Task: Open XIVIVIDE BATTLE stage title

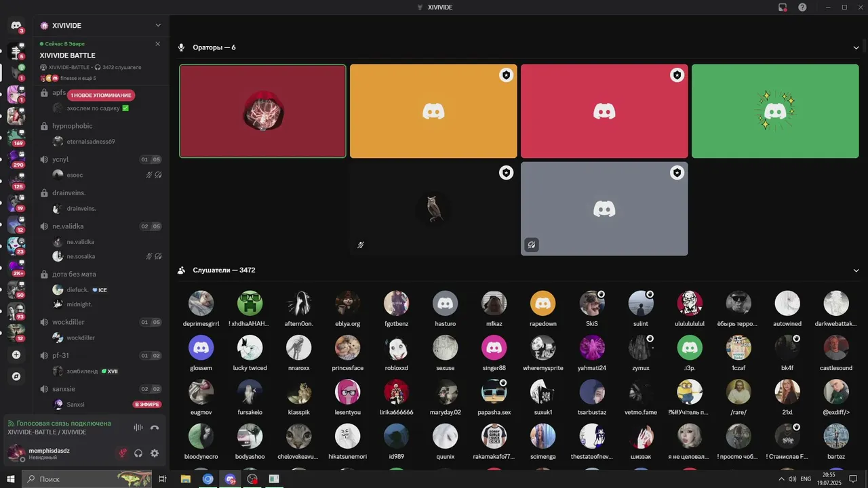Action: tap(68, 56)
